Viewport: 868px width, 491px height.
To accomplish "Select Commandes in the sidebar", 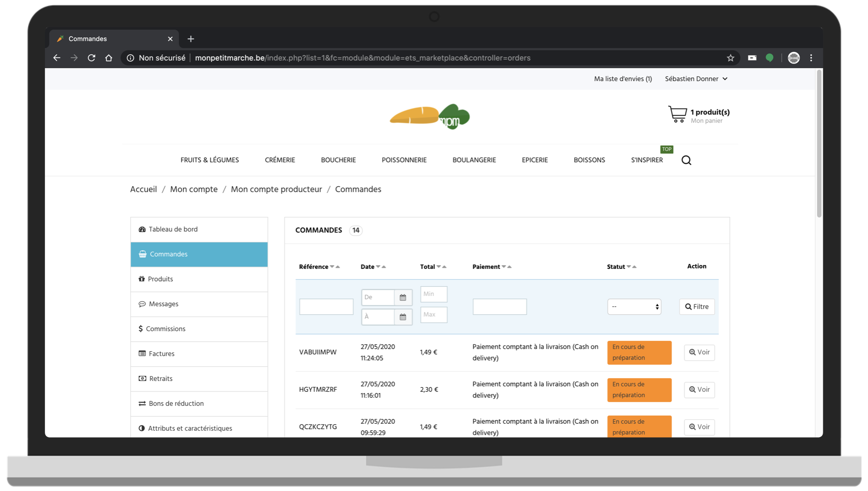I will [199, 254].
